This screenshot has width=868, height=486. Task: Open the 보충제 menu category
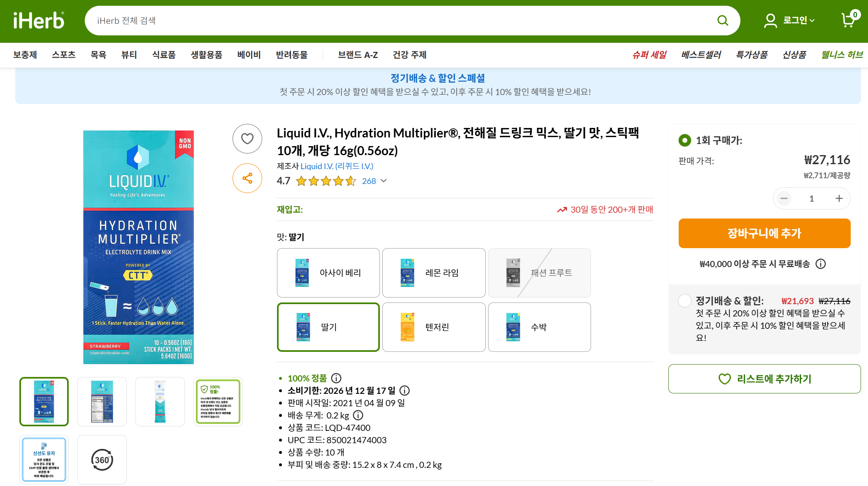(x=25, y=55)
